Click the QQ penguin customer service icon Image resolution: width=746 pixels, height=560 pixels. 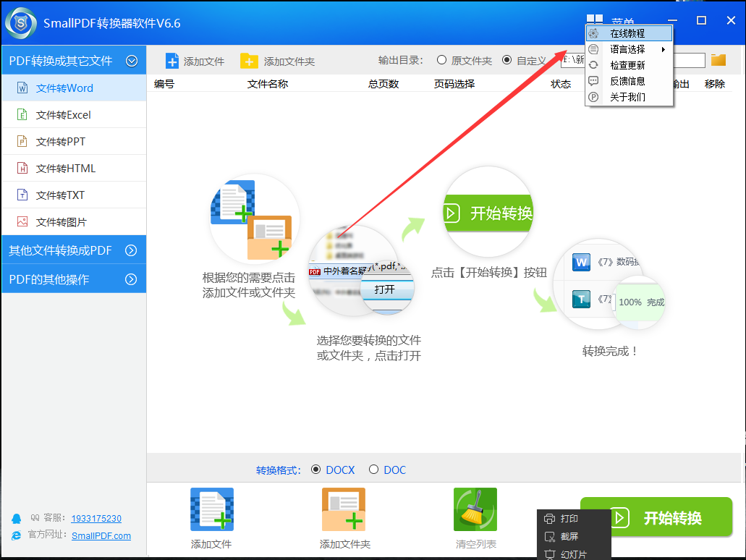[x=17, y=518]
